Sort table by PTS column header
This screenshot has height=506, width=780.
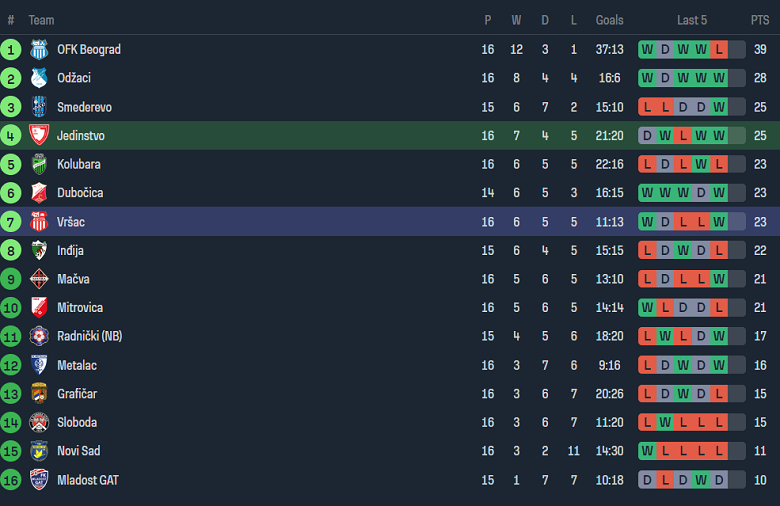pos(760,20)
